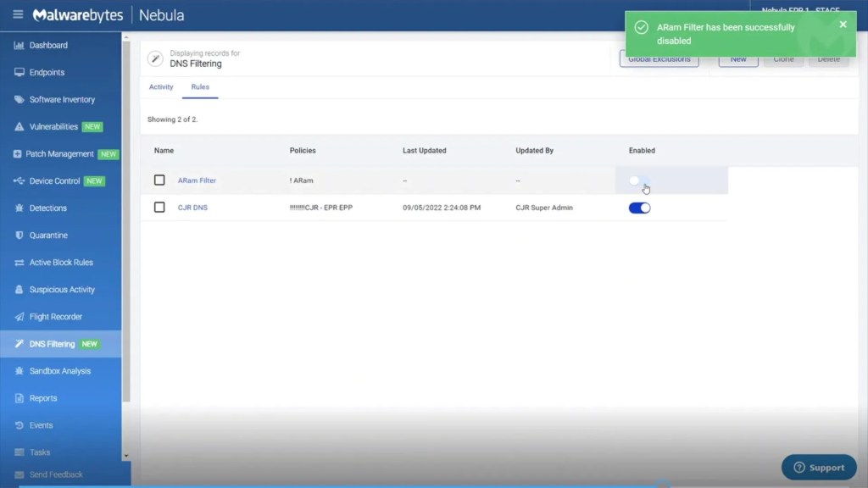
Task: Click the Vulnerabilities warning triangle icon
Action: (x=19, y=127)
